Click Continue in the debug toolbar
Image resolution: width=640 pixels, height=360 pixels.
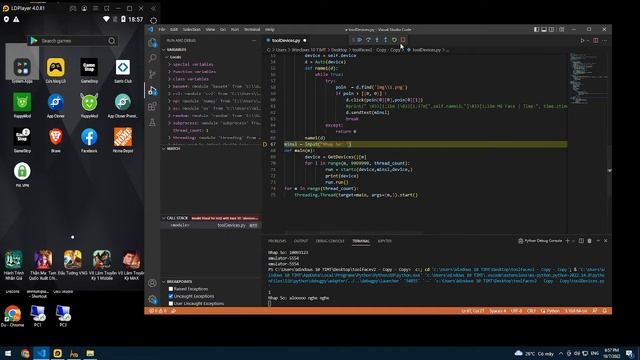coord(360,40)
